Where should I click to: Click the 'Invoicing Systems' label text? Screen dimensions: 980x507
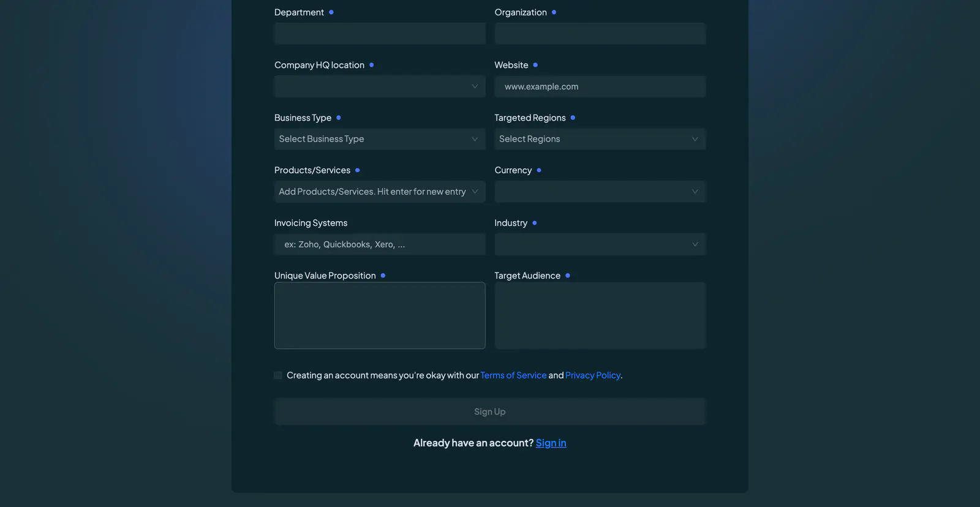point(311,223)
